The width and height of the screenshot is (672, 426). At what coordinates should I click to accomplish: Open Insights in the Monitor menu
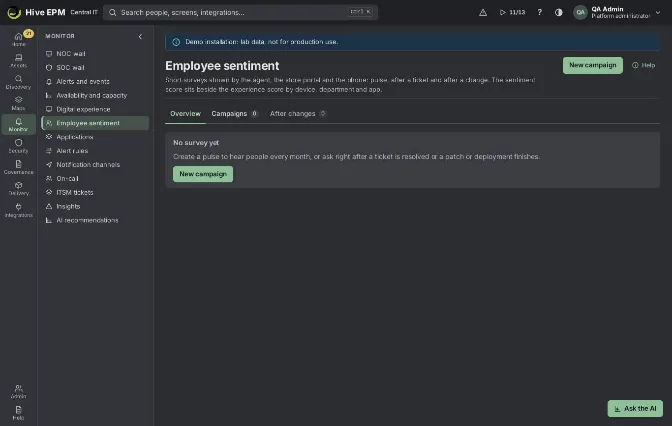click(x=95, y=206)
